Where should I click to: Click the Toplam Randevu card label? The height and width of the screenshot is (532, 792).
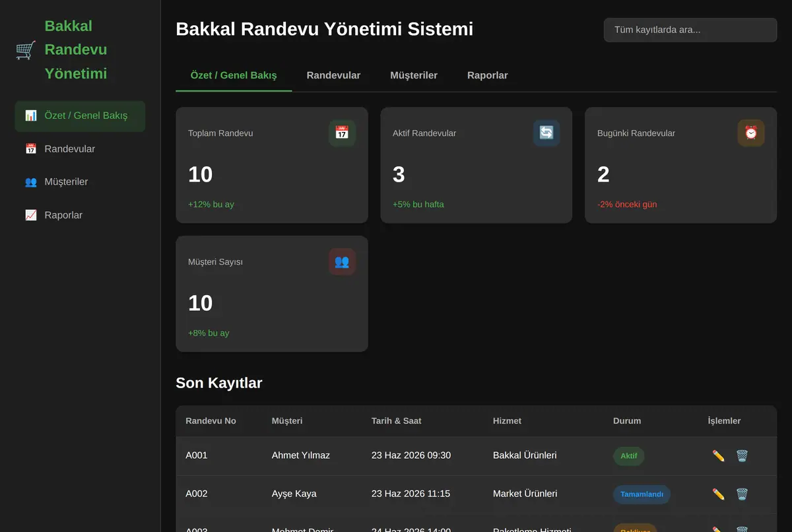(220, 133)
